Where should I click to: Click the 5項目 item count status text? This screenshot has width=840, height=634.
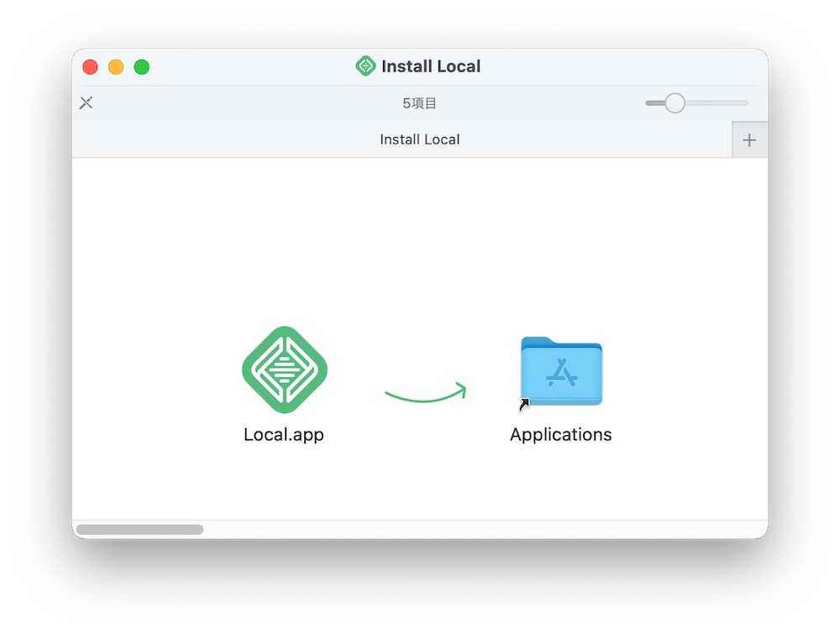point(419,103)
